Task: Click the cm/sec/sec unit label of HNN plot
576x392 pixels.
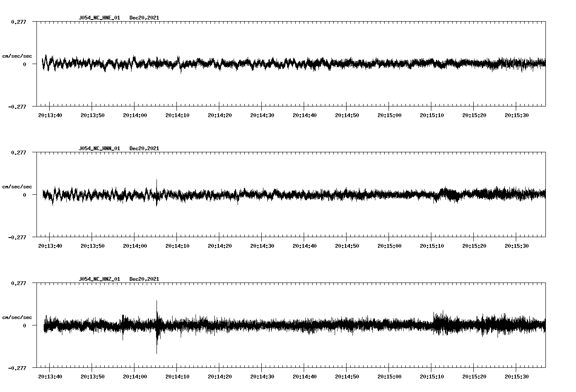Action: 17,187
